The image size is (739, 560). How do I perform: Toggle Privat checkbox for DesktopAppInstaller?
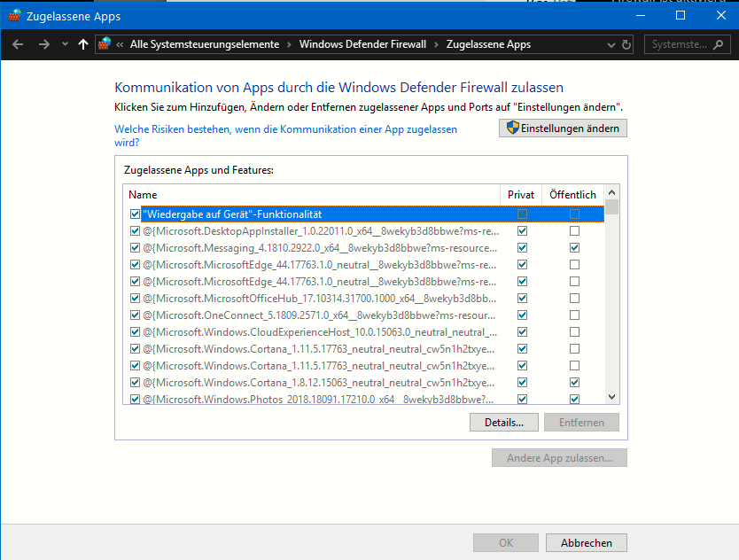pos(522,231)
